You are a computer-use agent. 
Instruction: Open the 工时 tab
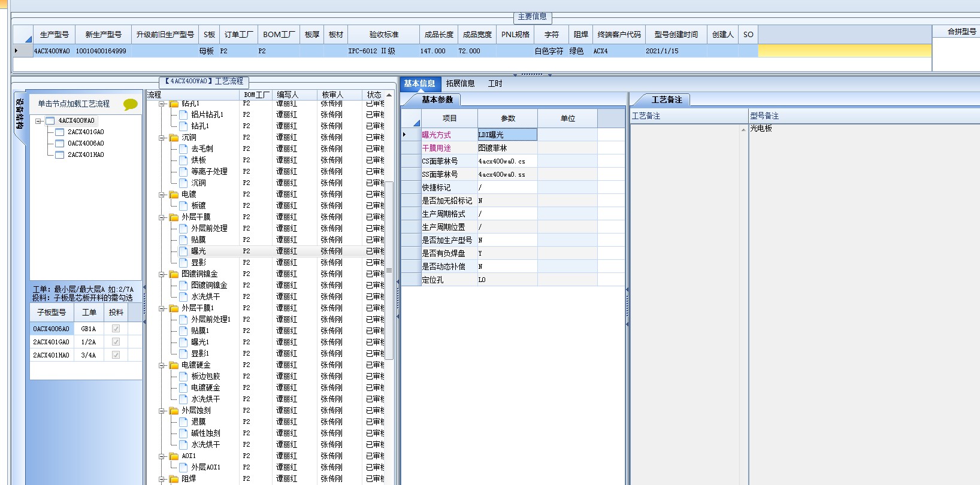495,84
